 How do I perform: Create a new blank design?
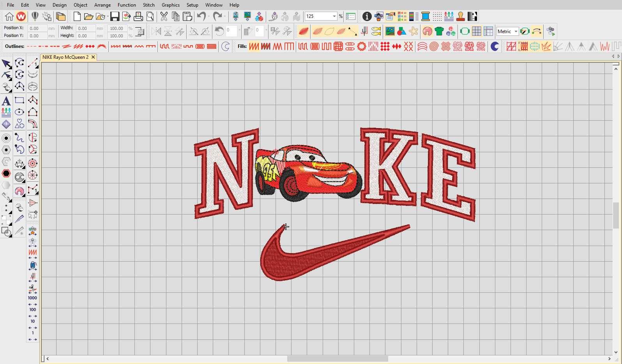click(77, 16)
